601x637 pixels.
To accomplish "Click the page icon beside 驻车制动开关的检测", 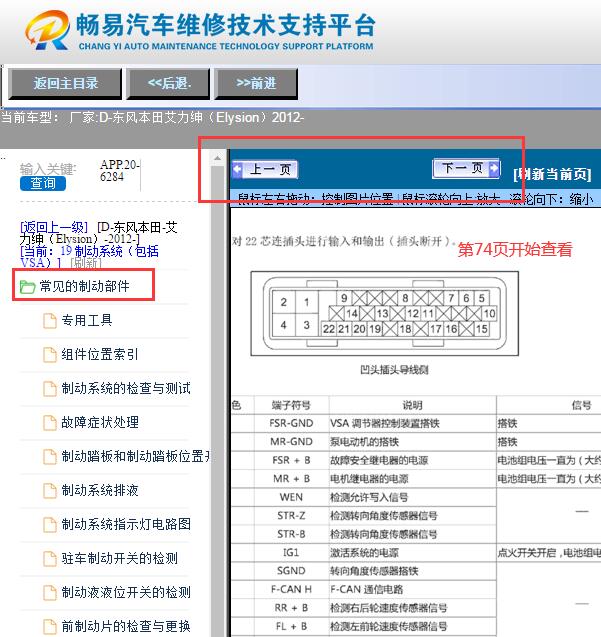I will [x=50, y=559].
